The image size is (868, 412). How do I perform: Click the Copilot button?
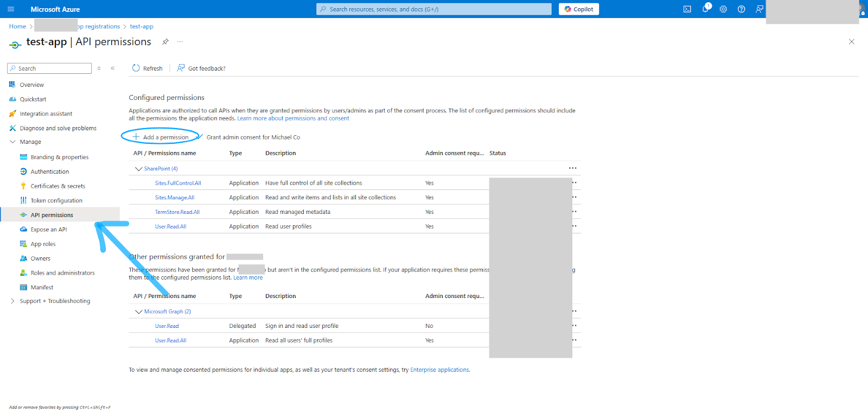pyautogui.click(x=579, y=9)
